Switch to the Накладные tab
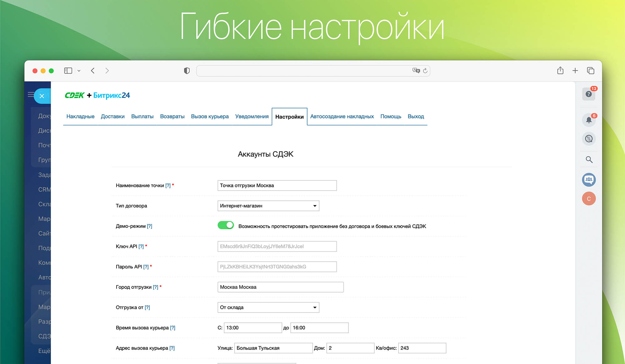This screenshot has width=625, height=364. click(80, 116)
